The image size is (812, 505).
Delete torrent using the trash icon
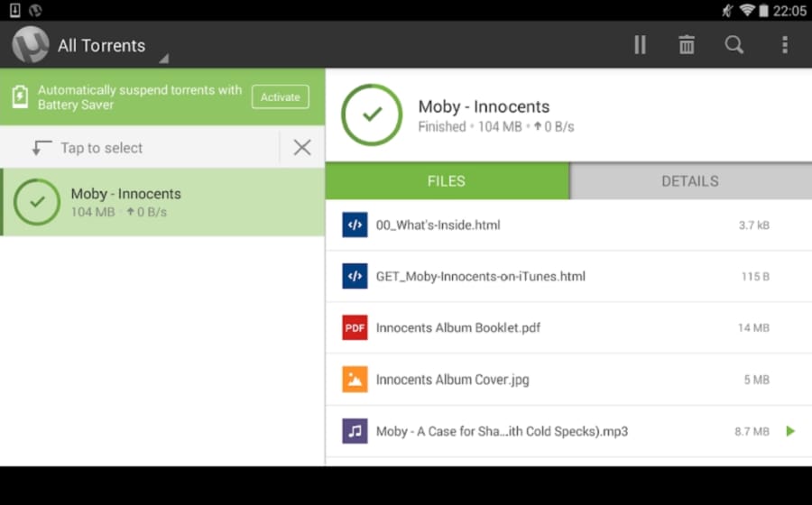[x=687, y=45]
